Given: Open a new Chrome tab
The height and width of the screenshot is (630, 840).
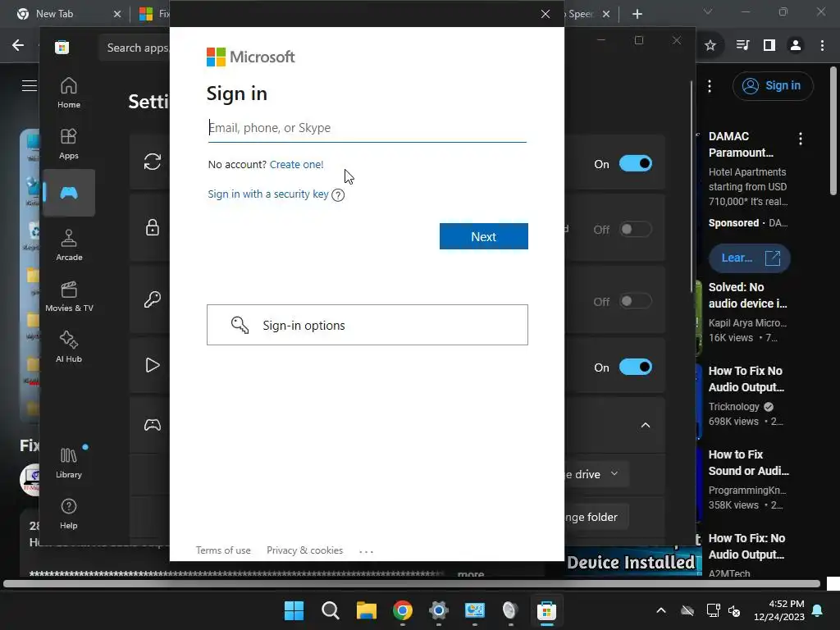Looking at the screenshot, I should 637,14.
